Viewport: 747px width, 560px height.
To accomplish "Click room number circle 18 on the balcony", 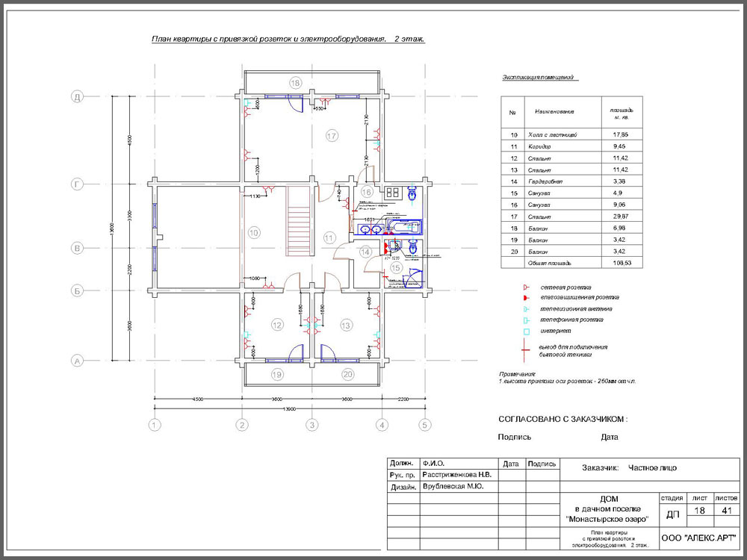I will pos(295,83).
